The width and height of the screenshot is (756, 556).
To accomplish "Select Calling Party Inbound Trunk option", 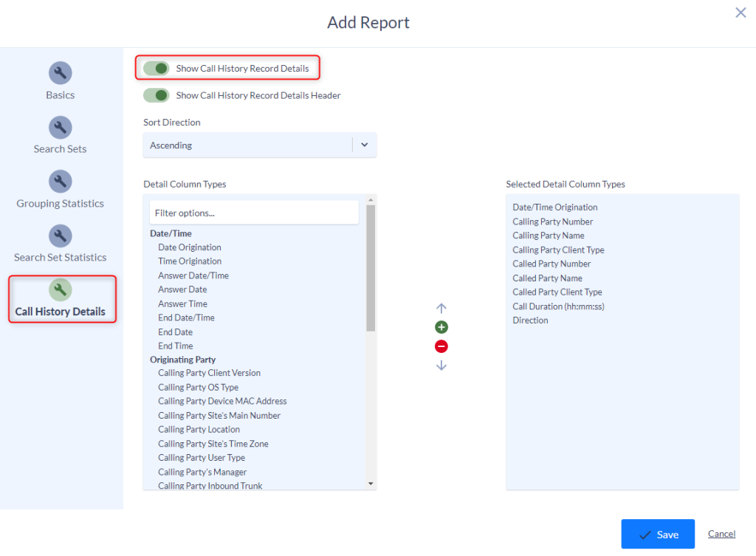I will tap(210, 486).
